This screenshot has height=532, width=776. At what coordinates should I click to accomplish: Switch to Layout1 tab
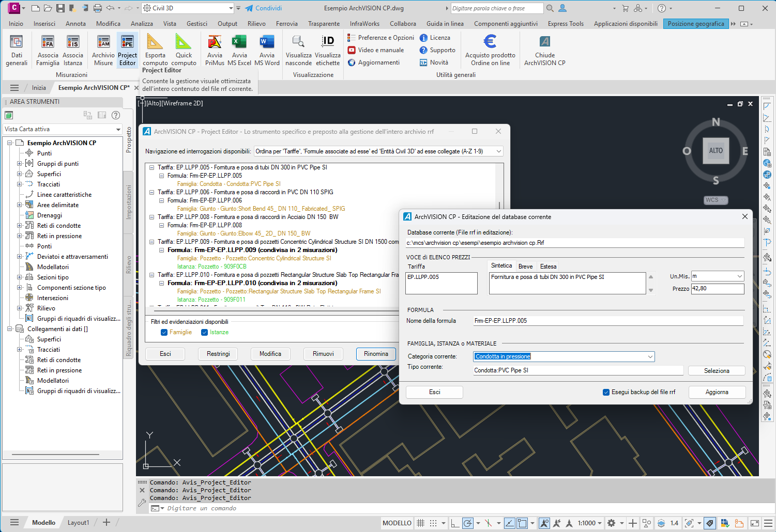(x=78, y=523)
